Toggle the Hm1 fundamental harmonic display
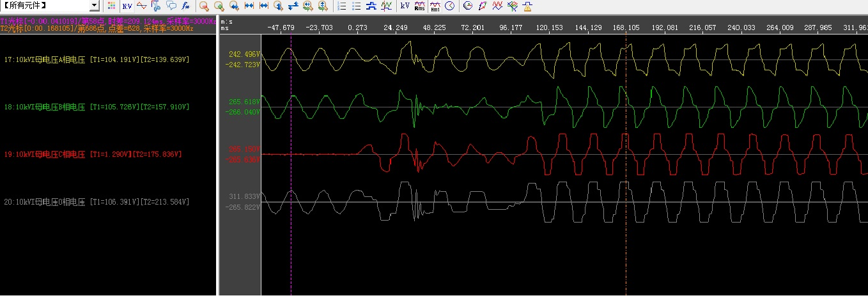The height and width of the screenshot is (298, 868). 435,6
